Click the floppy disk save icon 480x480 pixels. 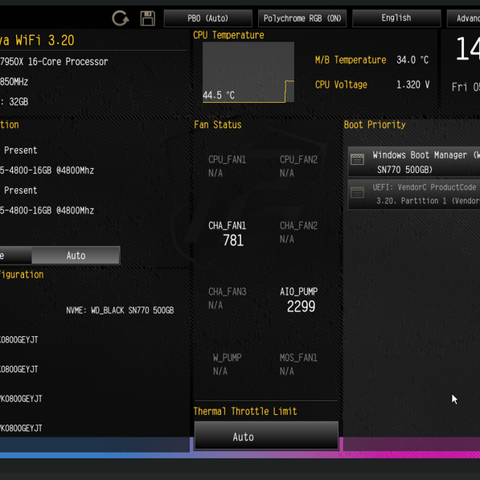147,18
